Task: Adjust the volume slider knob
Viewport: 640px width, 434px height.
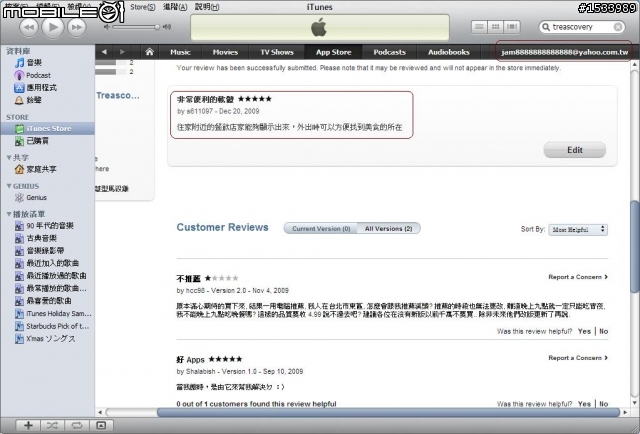Action: 157,27
